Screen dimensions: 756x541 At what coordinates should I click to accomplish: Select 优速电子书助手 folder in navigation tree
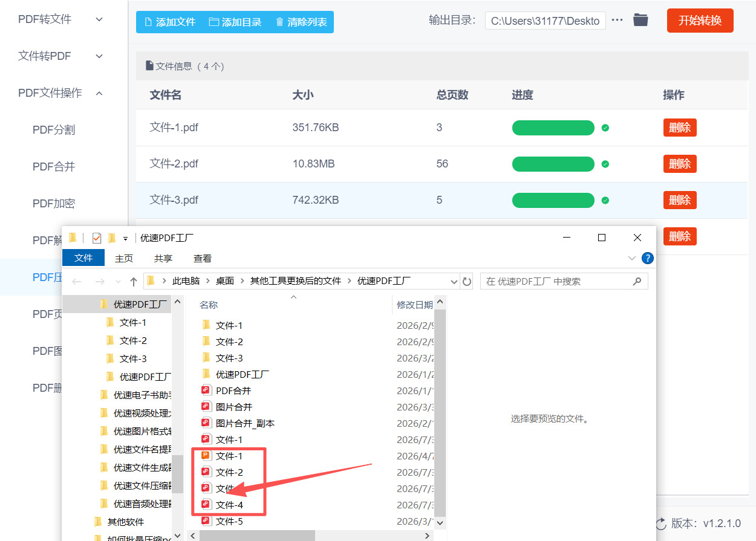pos(143,395)
